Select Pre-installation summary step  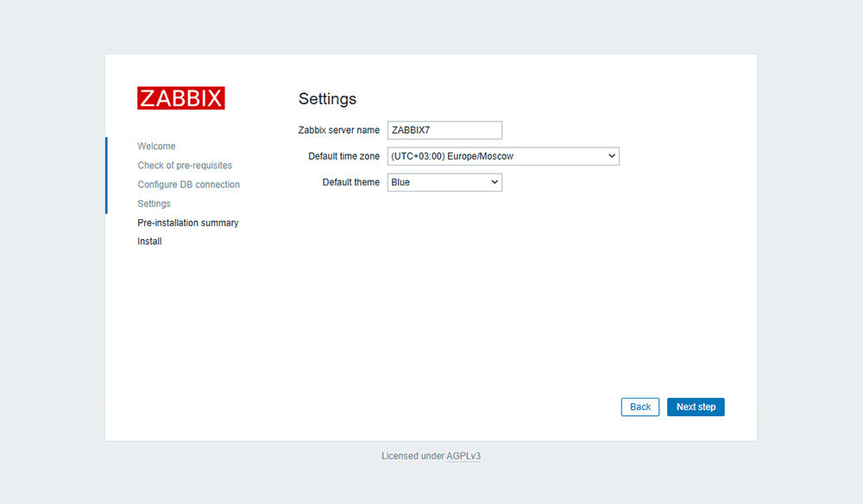[187, 223]
